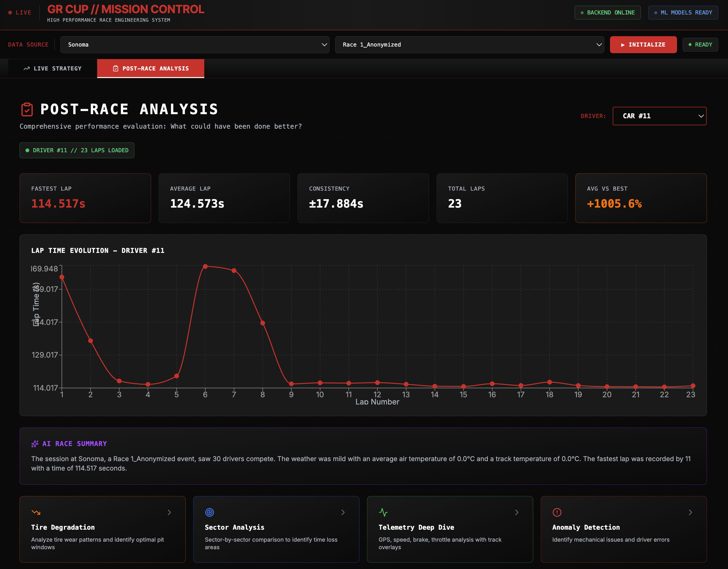This screenshot has height=569, width=728.
Task: Click the Backend Online status badge
Action: pyautogui.click(x=607, y=13)
